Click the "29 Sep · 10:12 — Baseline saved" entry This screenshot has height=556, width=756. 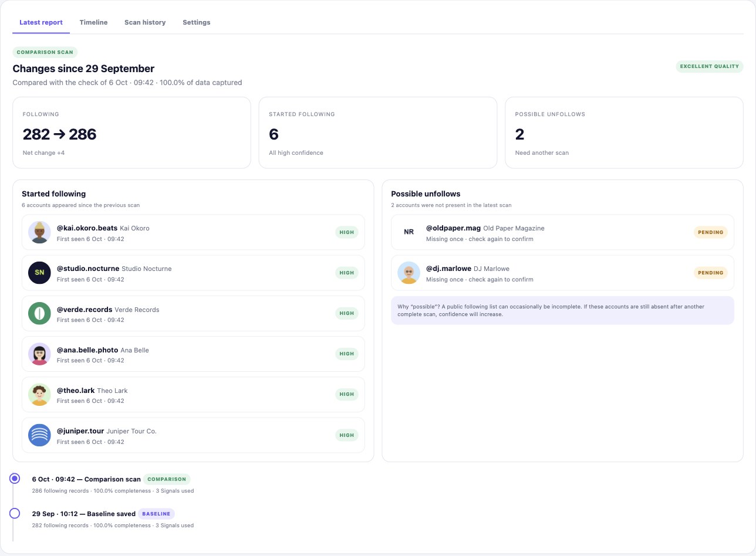[84, 514]
